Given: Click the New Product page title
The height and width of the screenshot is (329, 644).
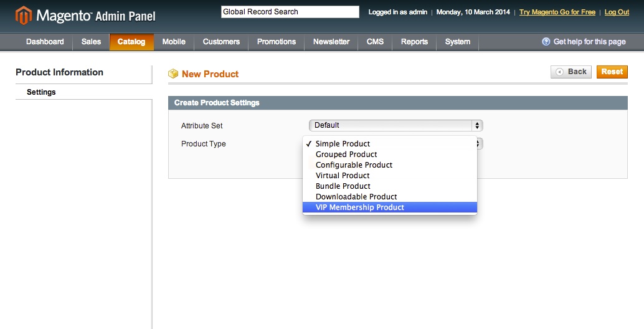Looking at the screenshot, I should pyautogui.click(x=210, y=74).
